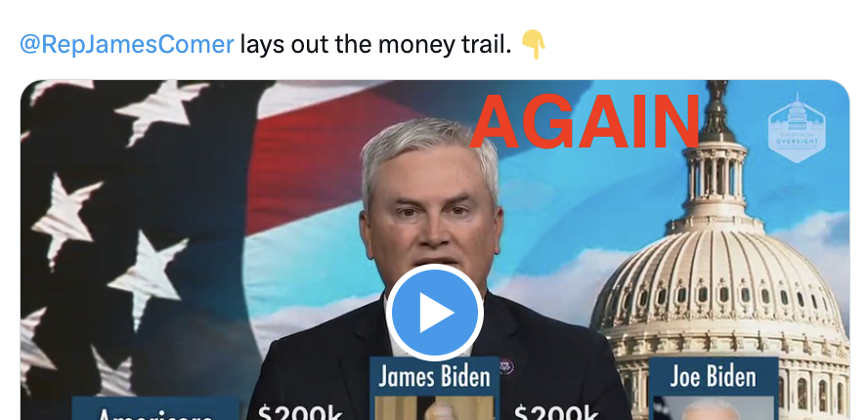Select the Joe Biden name label

coord(713,376)
